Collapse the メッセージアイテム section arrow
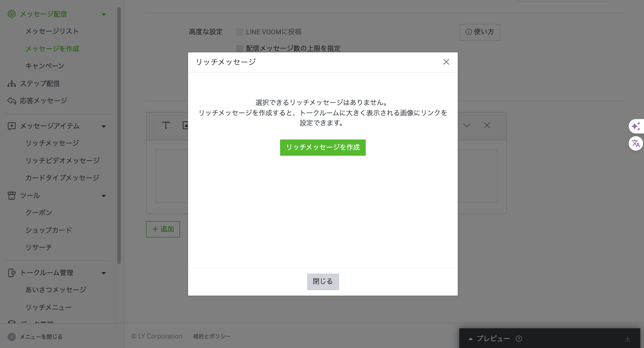 (x=104, y=126)
